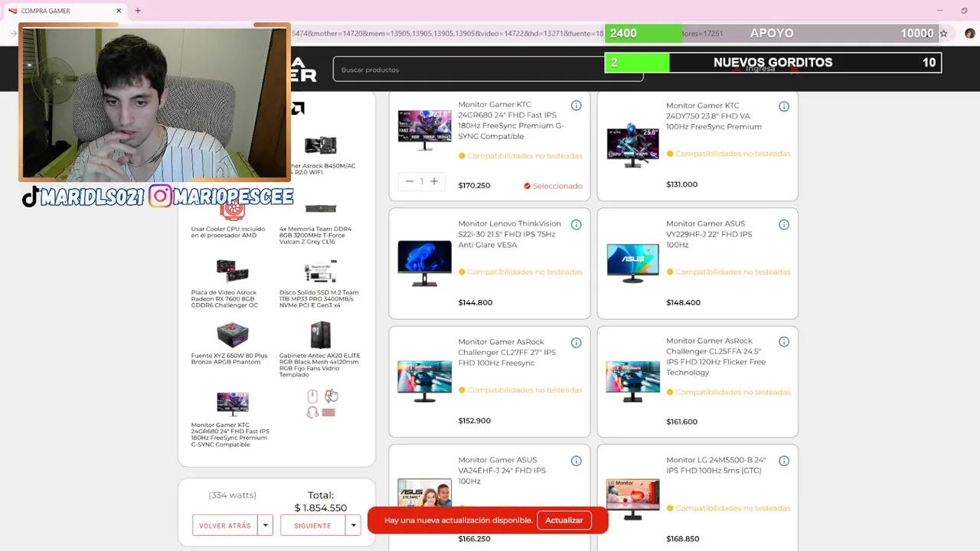Click the (334 watts) label
Viewport: 980px width, 551px height.
click(232, 495)
